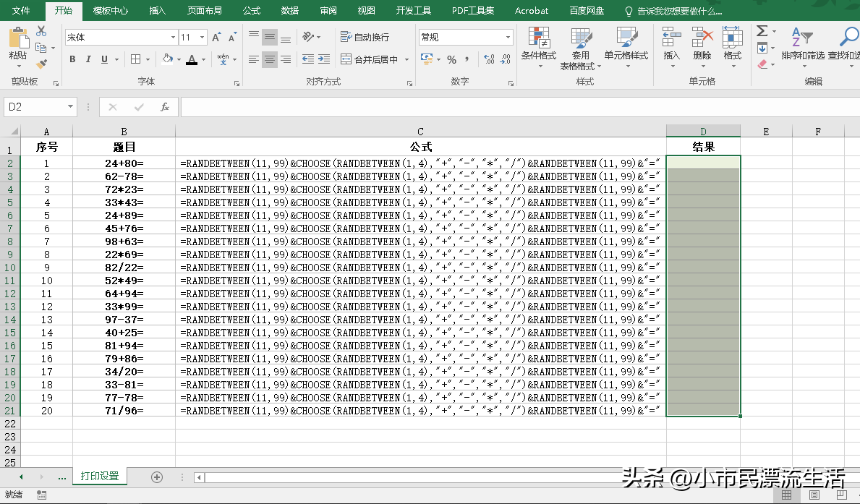The height and width of the screenshot is (504, 860).
Task: Apply cell borders icon
Action: (x=135, y=59)
